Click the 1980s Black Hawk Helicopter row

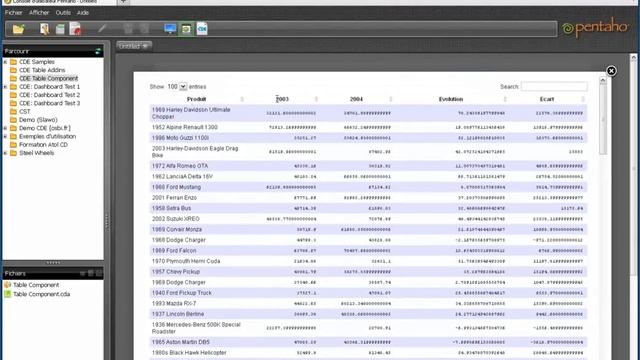click(x=368, y=353)
